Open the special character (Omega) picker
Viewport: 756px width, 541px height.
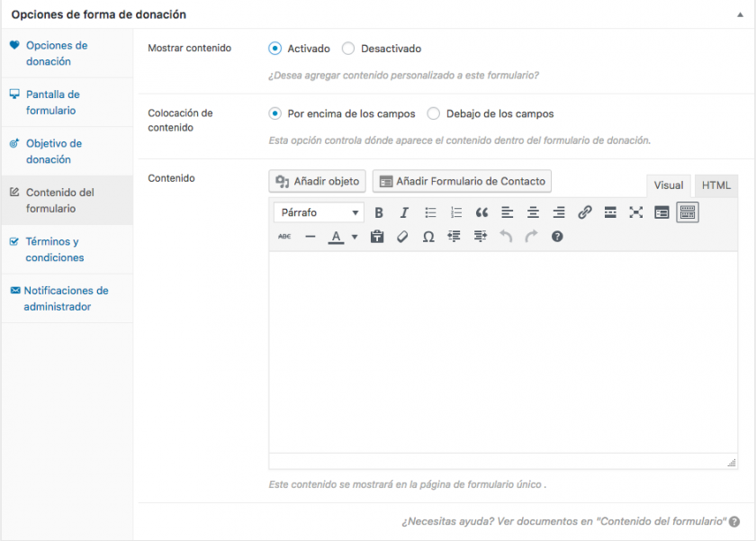(428, 237)
